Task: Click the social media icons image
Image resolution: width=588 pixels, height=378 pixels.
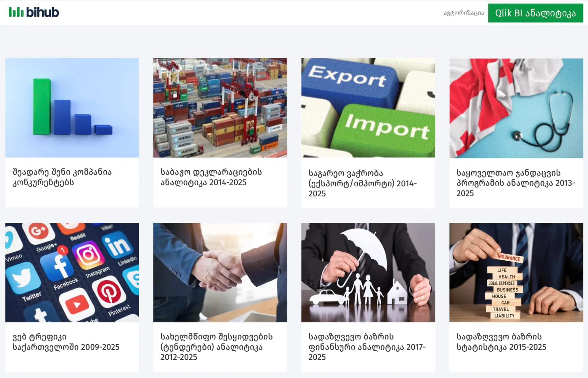Action: [72, 272]
